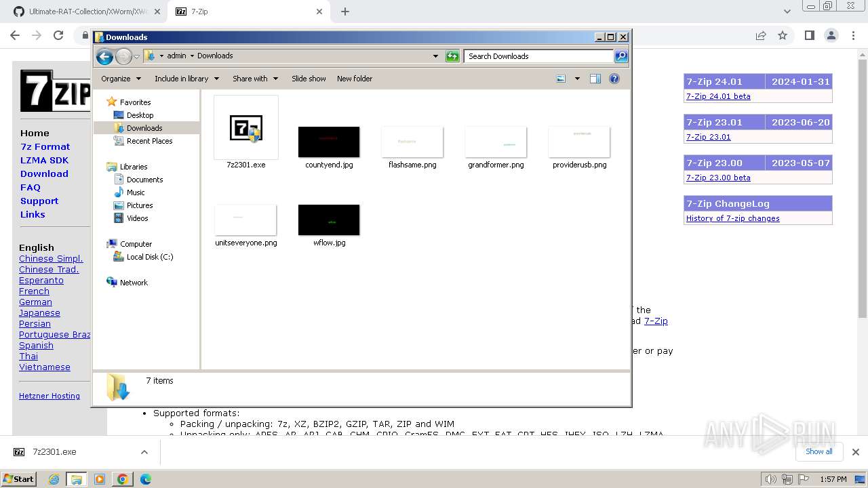The height and width of the screenshot is (488, 868).
Task: Select Computer in navigation pane
Action: (x=136, y=244)
